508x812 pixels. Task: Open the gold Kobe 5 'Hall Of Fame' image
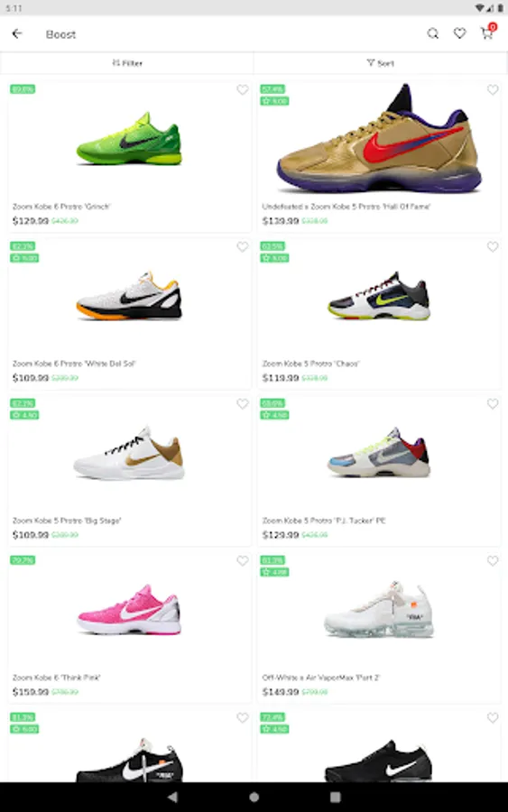coord(379,138)
